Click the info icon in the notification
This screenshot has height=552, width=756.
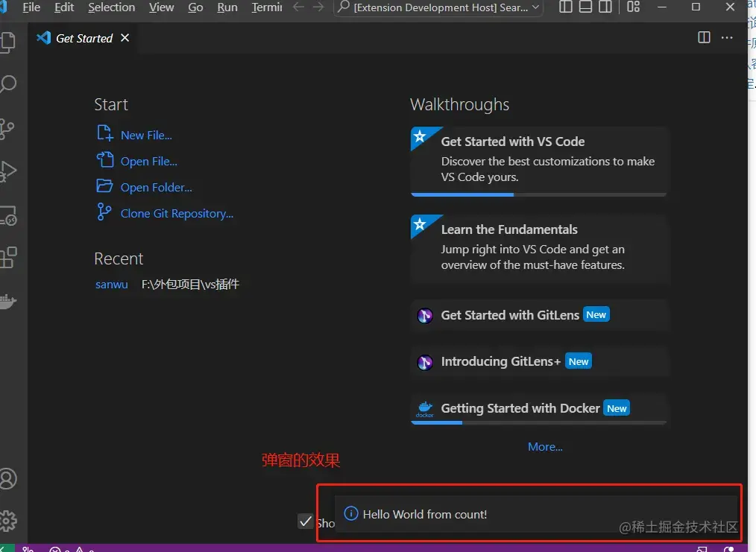pos(351,513)
